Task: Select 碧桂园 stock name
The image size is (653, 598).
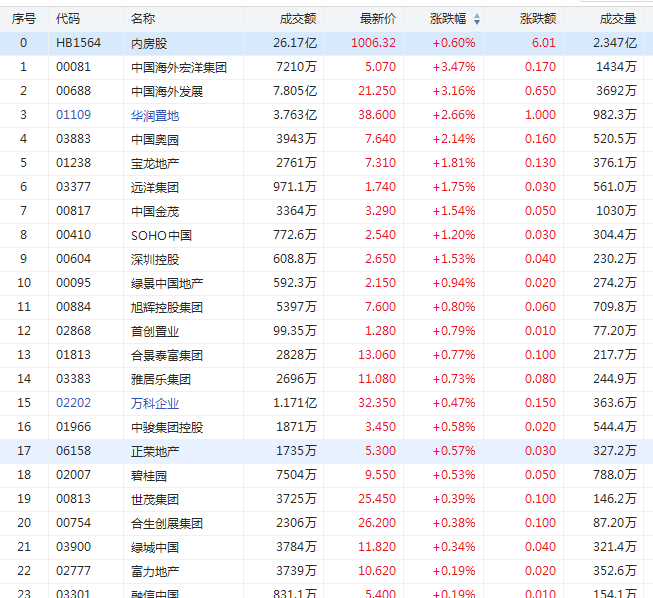Action: [149, 475]
